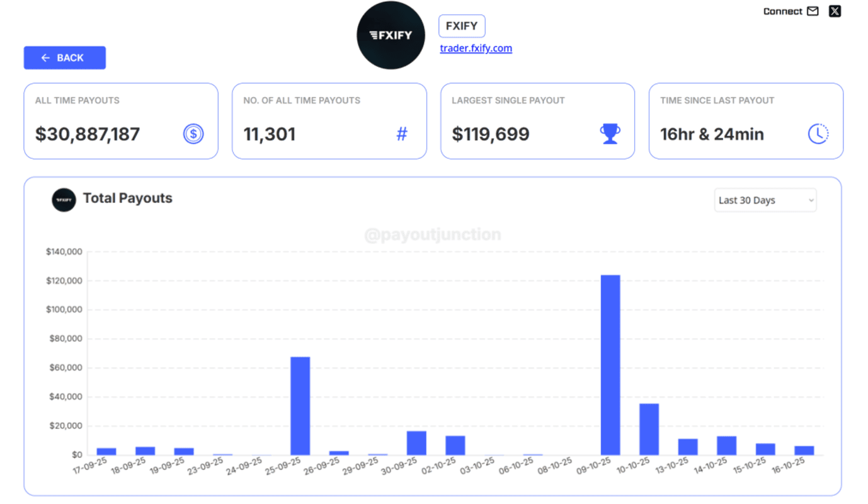Image resolution: width=868 pixels, height=504 pixels.
Task: Click the 02-10-25 bar in chart
Action: click(x=455, y=445)
